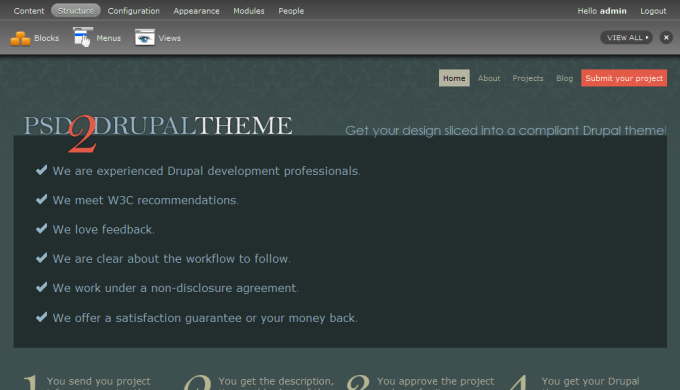
Task: Click step text 'You approve the project'
Action: (435, 381)
